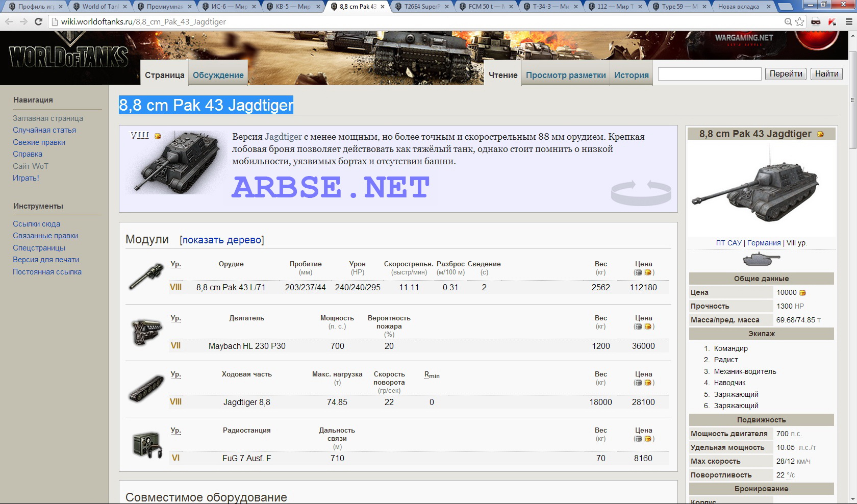This screenshot has width=857, height=504.
Task: Close the 8,8 cm Pak 43 tab
Action: [x=383, y=7]
